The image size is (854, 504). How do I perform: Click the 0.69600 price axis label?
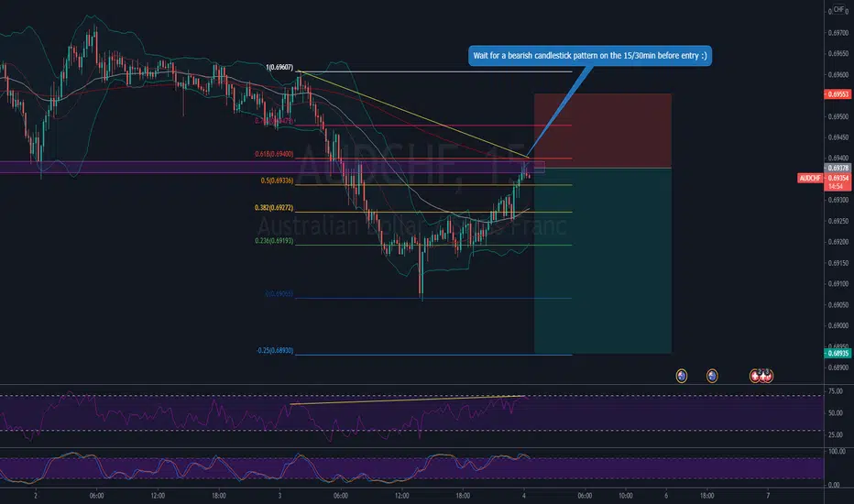pyautogui.click(x=838, y=74)
